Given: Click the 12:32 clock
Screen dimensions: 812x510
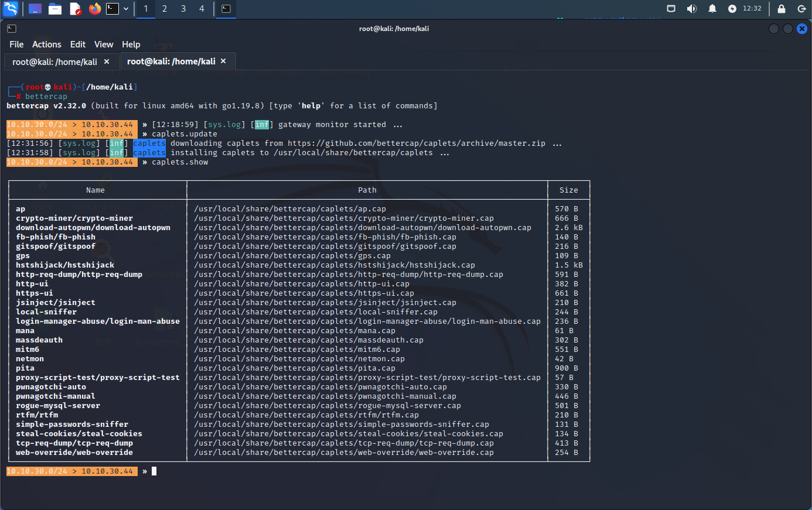Looking at the screenshot, I should [x=752, y=9].
